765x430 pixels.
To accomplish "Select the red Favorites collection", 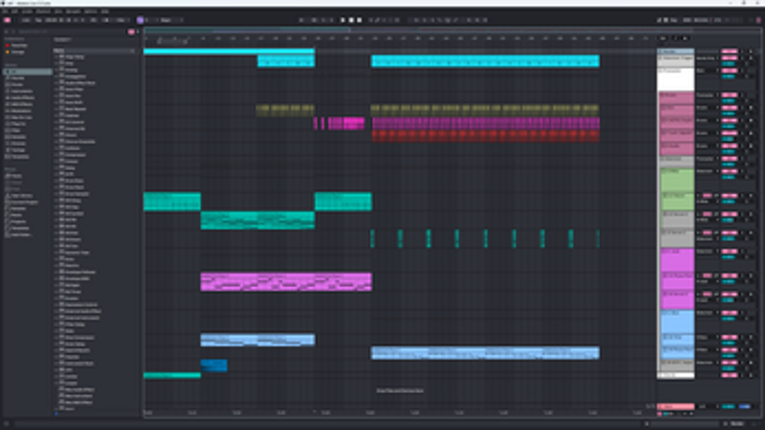I will pos(19,45).
